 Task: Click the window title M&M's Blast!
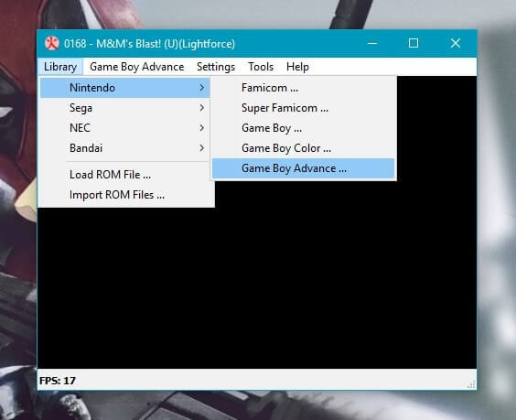(149, 43)
